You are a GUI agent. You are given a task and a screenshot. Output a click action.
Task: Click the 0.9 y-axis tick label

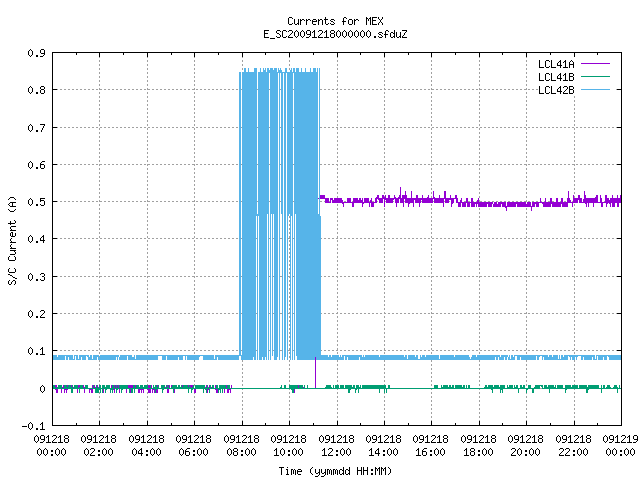(x=36, y=53)
